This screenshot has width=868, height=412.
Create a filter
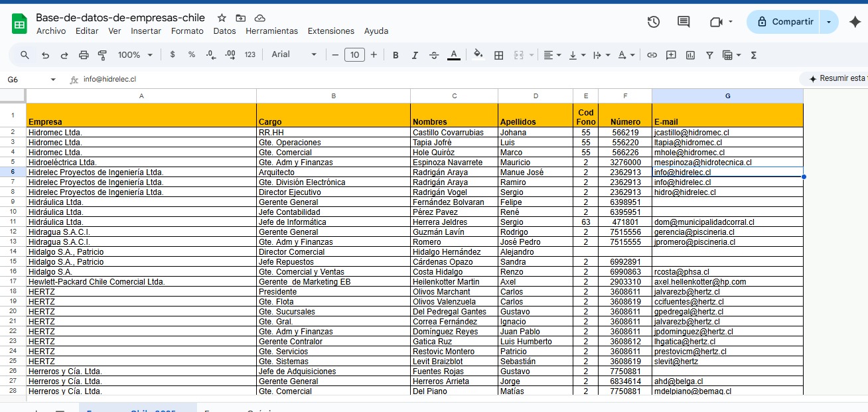(709, 55)
